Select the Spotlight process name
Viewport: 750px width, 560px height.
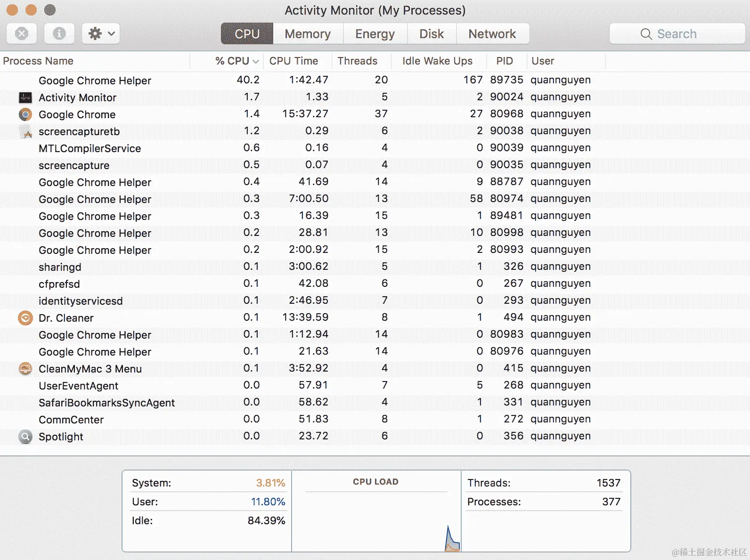point(61,437)
